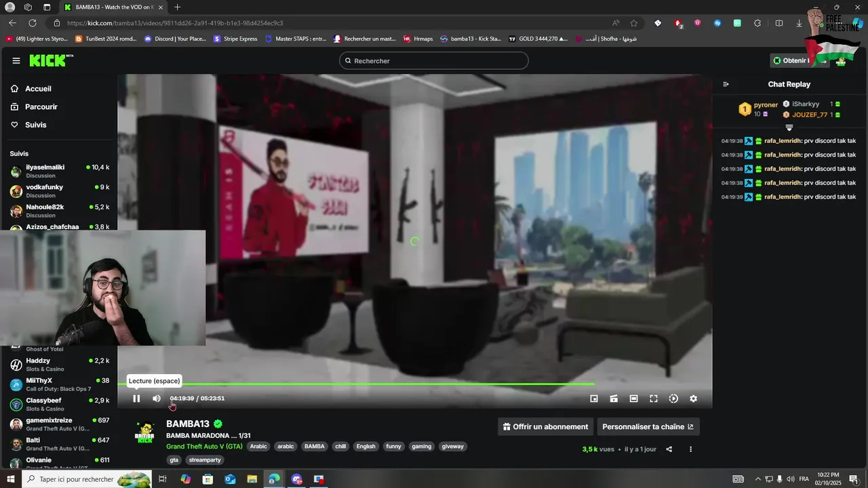
Task: Click the BAMBA13 channel avatar
Action: click(144, 433)
